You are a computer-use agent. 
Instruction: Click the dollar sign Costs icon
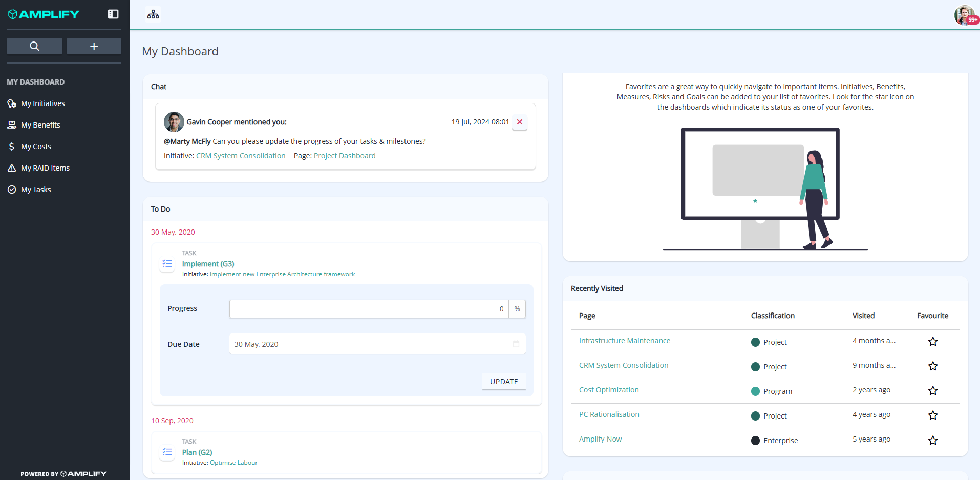tap(12, 147)
